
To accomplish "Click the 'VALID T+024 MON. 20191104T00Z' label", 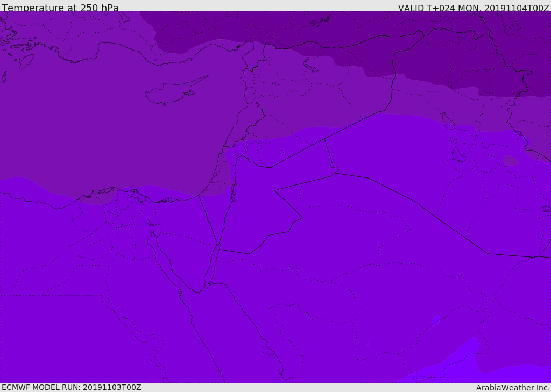I will 474,8.
